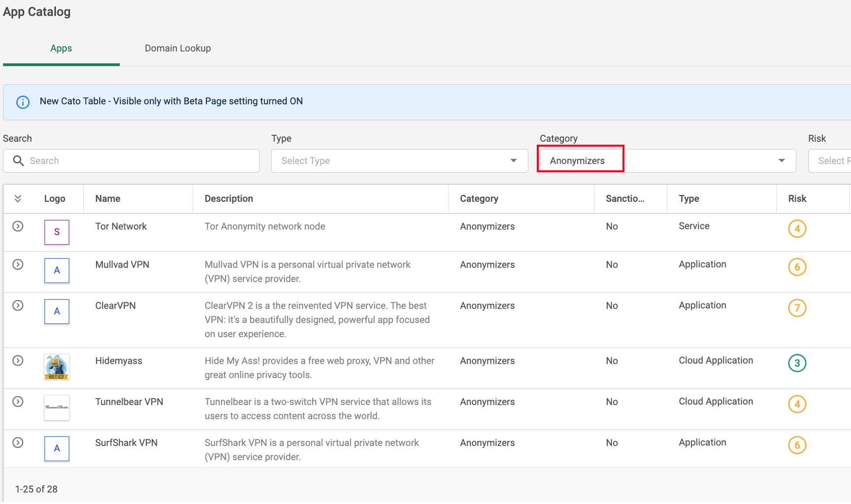Click the risk score 3 badge for Hidemyass
The height and width of the screenshot is (504, 851).
(797, 363)
